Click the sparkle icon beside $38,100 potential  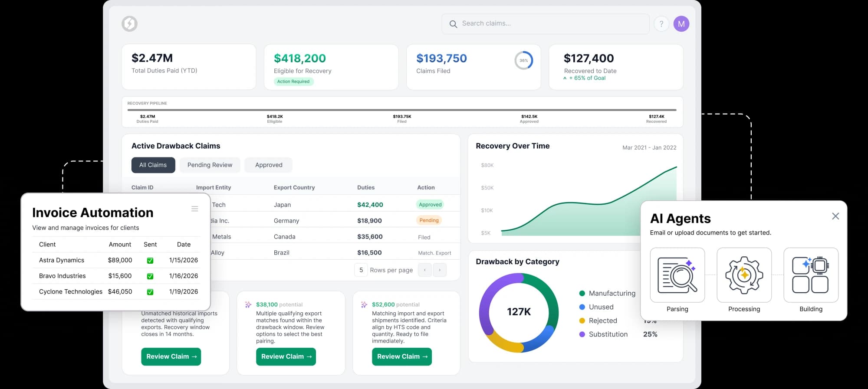tap(248, 304)
